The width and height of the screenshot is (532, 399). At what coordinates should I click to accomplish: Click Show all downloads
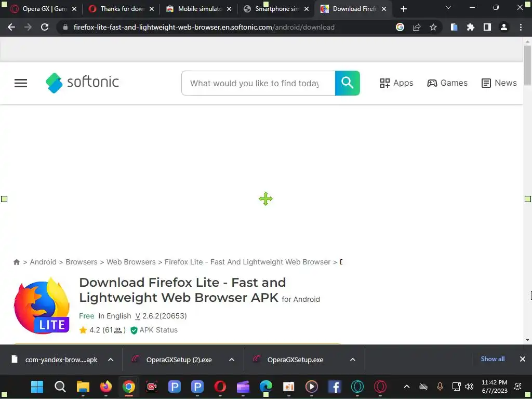click(x=493, y=359)
